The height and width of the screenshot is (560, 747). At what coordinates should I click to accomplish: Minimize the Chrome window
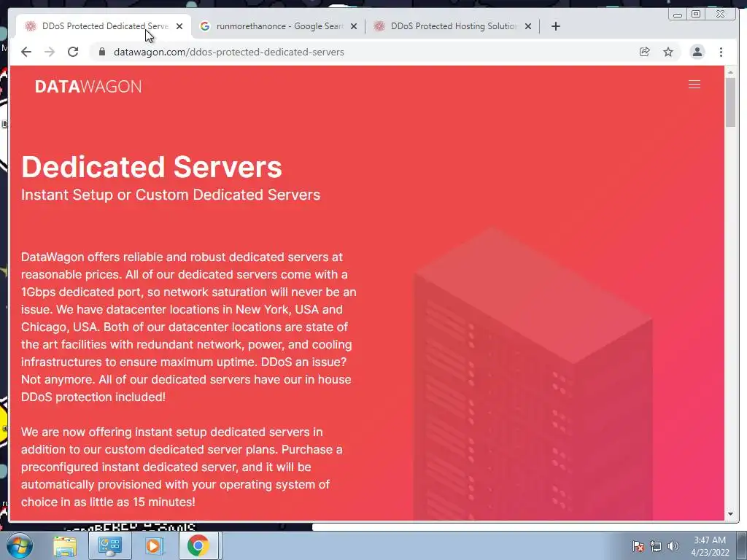[x=678, y=15]
